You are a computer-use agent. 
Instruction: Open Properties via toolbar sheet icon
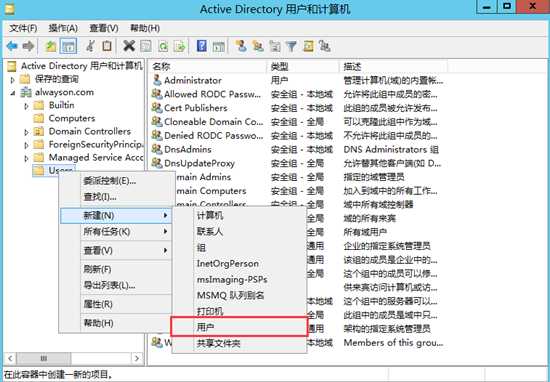[146, 46]
